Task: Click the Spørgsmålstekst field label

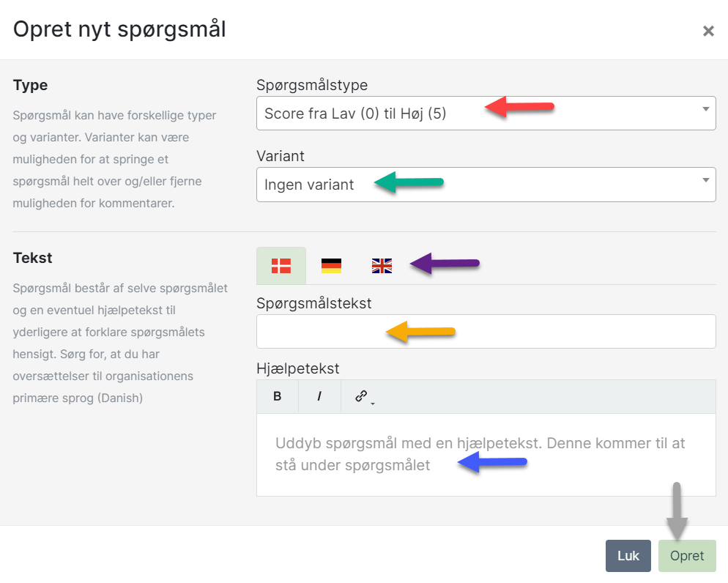Action: pyautogui.click(x=314, y=303)
